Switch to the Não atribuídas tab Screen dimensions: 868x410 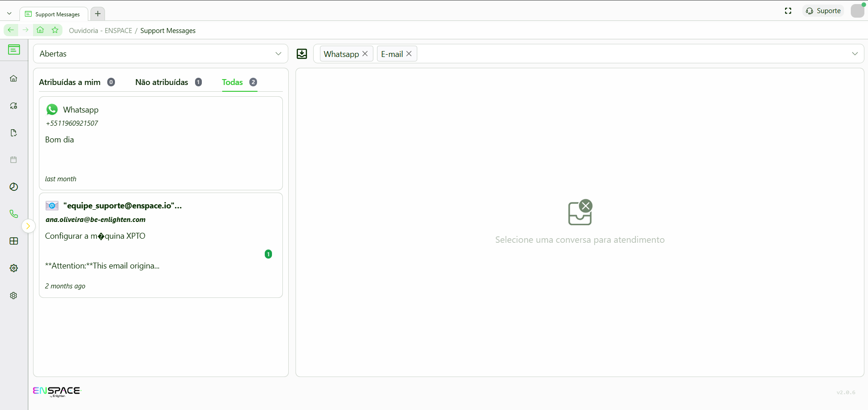[x=162, y=82]
